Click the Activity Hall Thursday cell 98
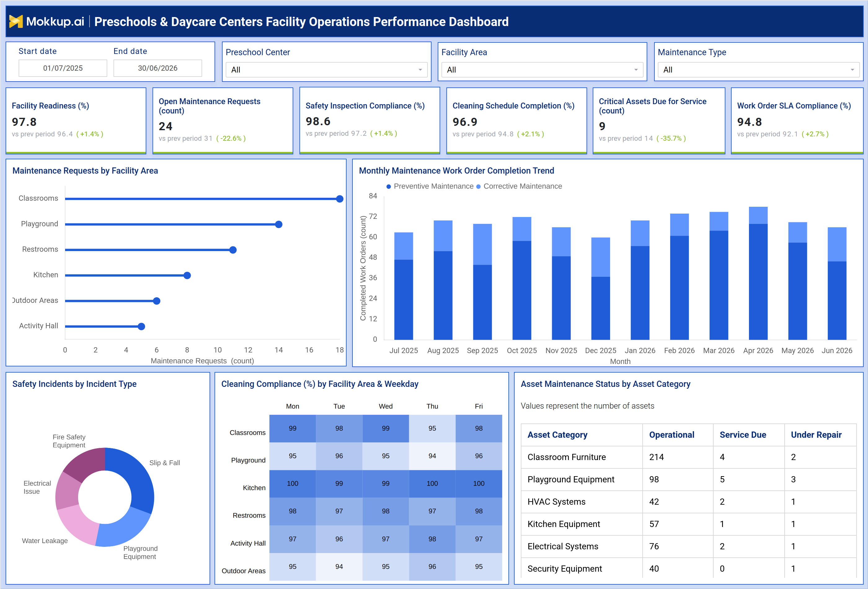 (432, 539)
